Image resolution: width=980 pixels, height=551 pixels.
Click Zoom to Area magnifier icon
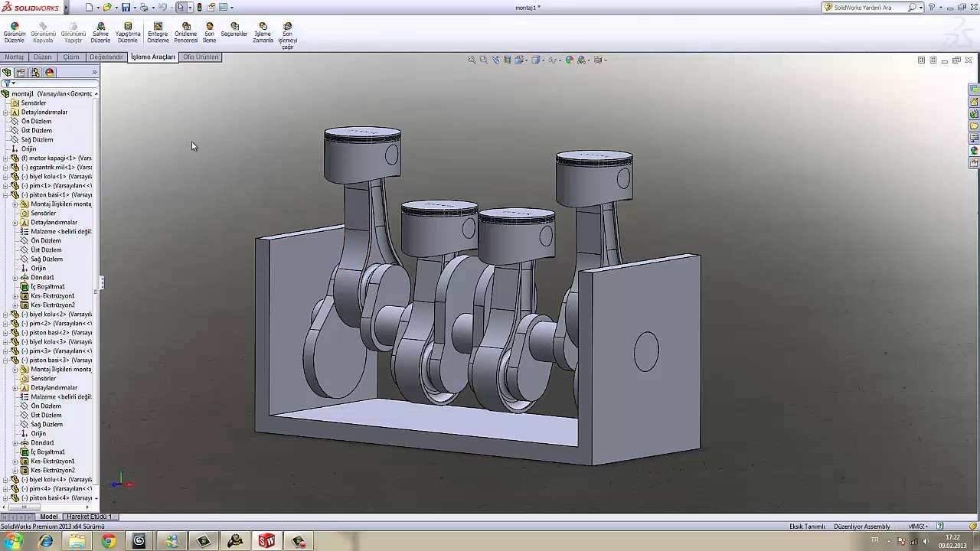483,60
